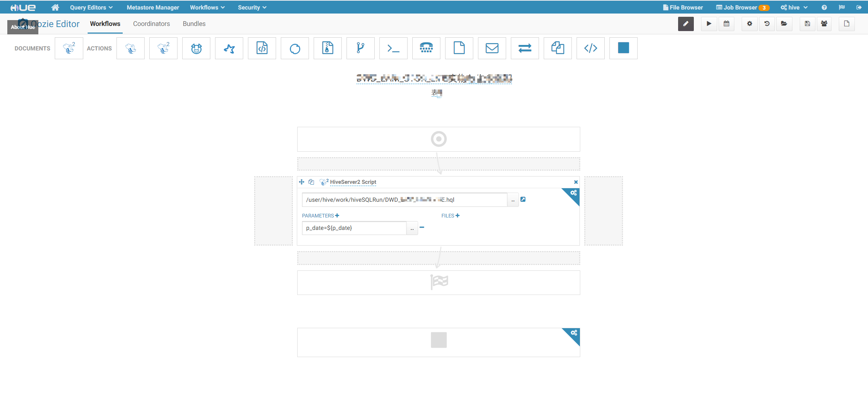The width and height of the screenshot is (868, 398).
Task: Select the Shell action icon
Action: [x=393, y=48]
